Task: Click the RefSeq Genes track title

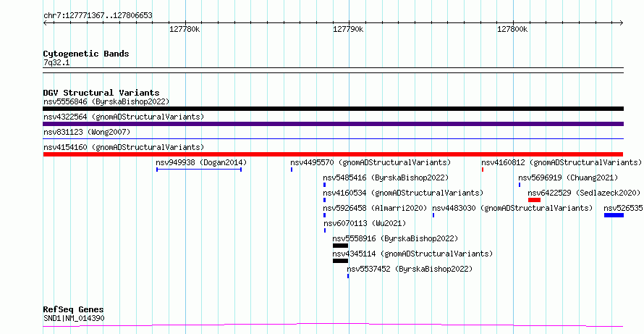Action: click(x=74, y=310)
